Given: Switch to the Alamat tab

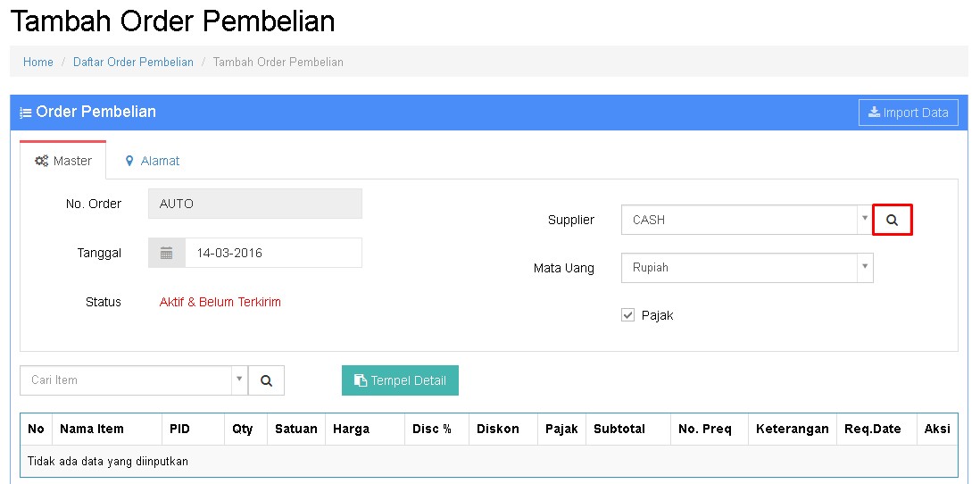Looking at the screenshot, I should [x=152, y=161].
